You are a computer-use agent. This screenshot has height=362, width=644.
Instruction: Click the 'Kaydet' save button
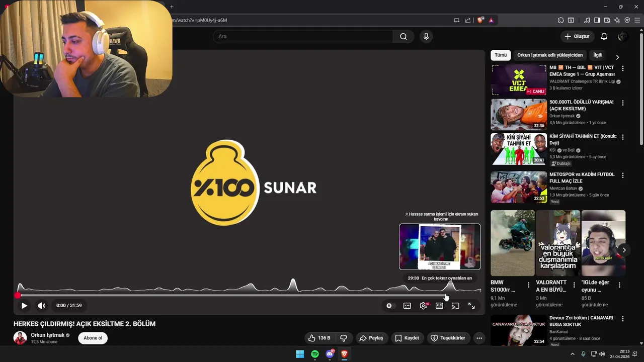(407, 338)
